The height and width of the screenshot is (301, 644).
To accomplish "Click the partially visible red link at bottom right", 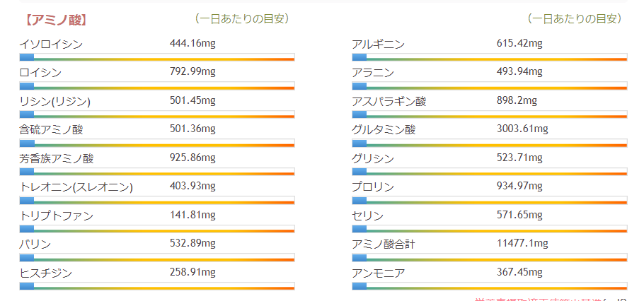I will pyautogui.click(x=551, y=299).
